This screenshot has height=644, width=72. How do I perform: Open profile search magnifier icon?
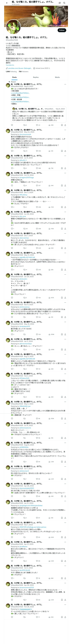[x=64, y=3]
